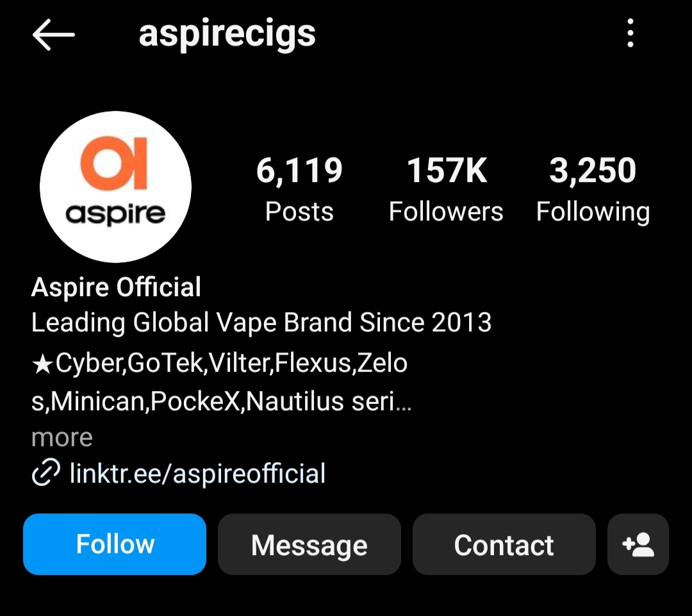Expand the bio with "more"
692x616 pixels.
coord(62,438)
